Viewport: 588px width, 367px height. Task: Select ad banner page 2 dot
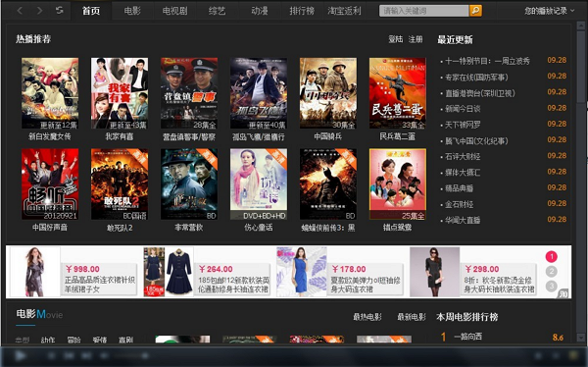click(x=551, y=271)
